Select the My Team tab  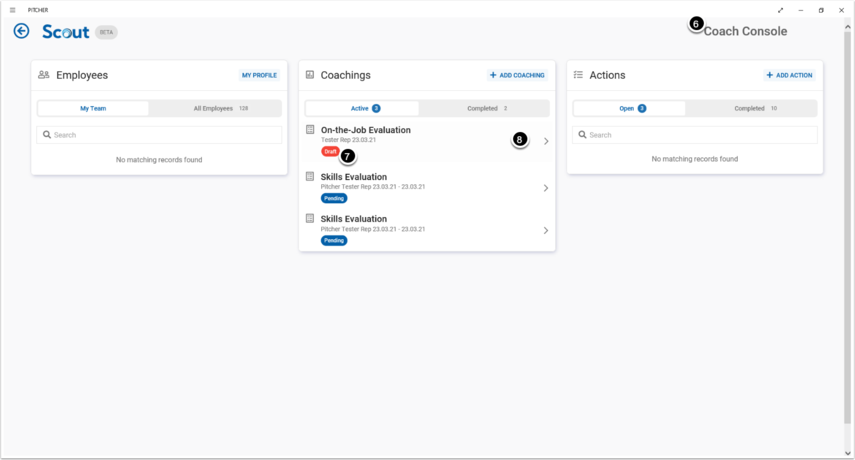coord(93,108)
